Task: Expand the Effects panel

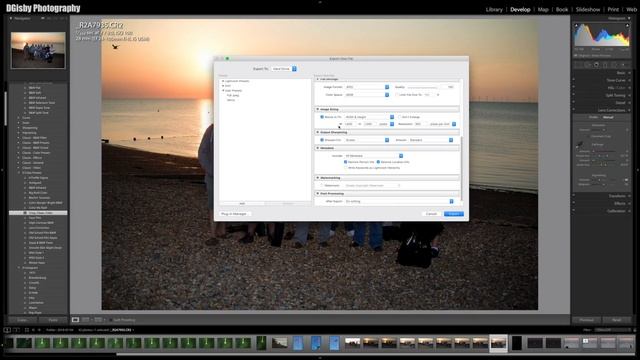Action: pyautogui.click(x=620, y=203)
